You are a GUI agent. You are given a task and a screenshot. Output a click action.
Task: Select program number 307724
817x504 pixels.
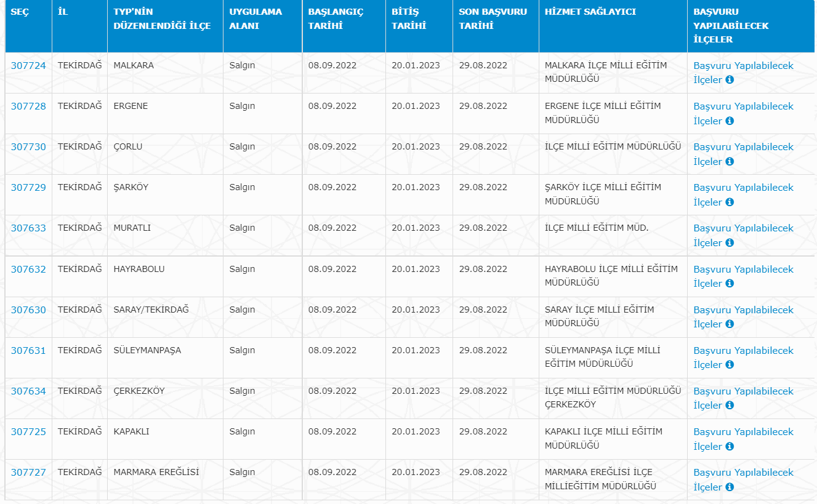(28, 66)
